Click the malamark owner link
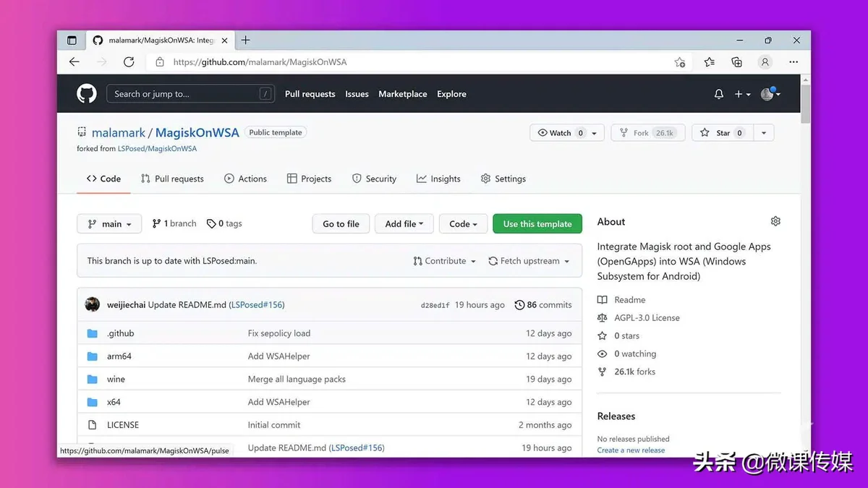Viewport: 868px width, 488px height. (119, 133)
